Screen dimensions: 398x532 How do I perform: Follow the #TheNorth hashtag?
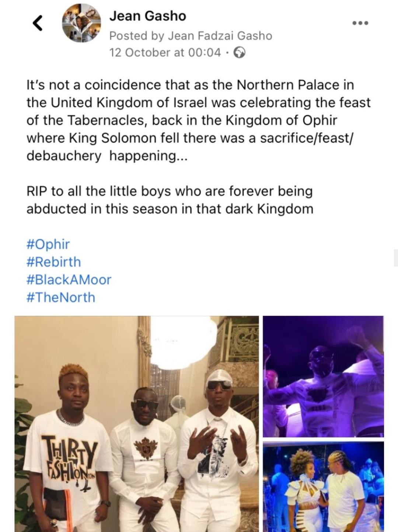[x=61, y=297]
